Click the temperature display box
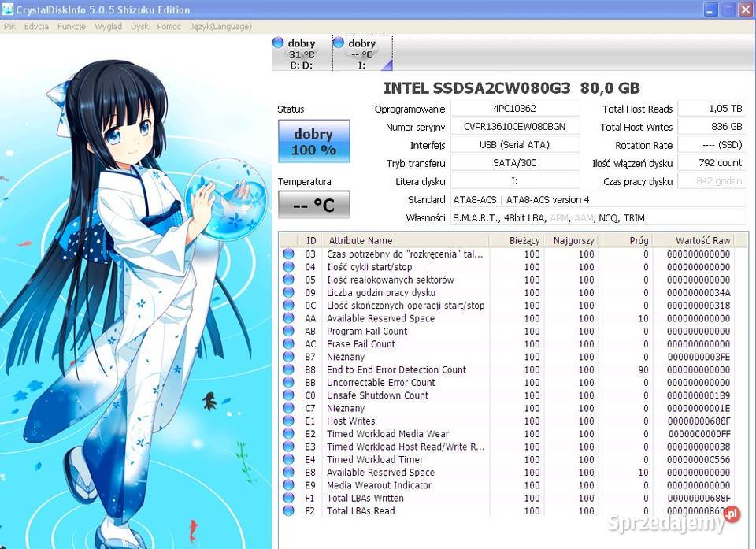 (313, 206)
